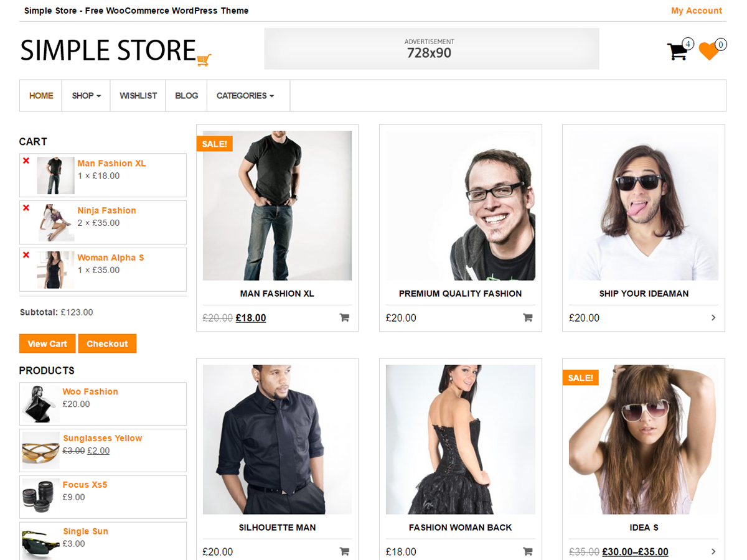
Task: Open Ship Your Ideaman options via its arrow
Action: coord(713,317)
